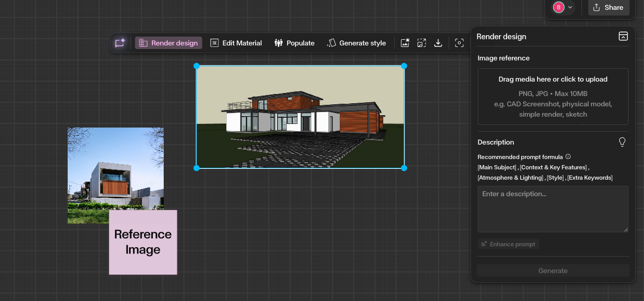The height and width of the screenshot is (301, 644).
Task: Open the account dropdown beside the avatar
Action: click(569, 8)
